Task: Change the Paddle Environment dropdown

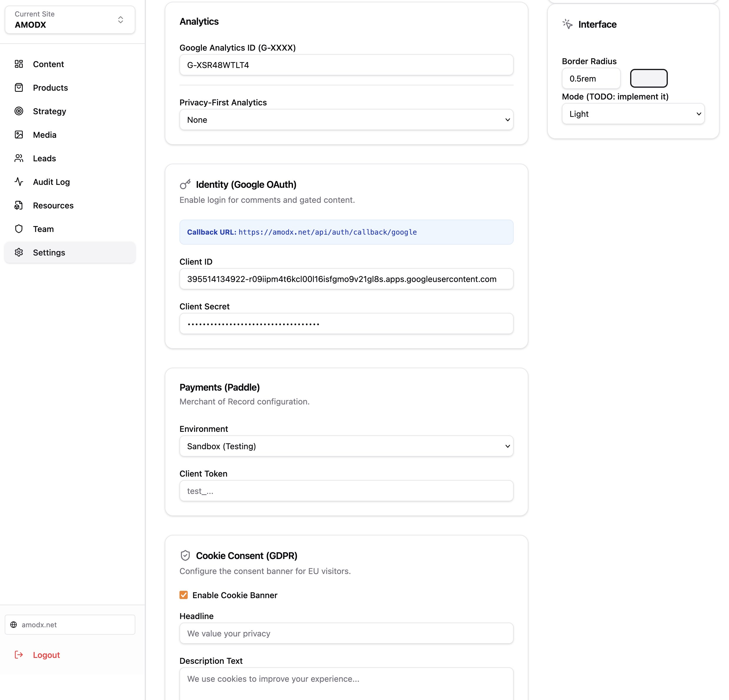Action: (346, 446)
